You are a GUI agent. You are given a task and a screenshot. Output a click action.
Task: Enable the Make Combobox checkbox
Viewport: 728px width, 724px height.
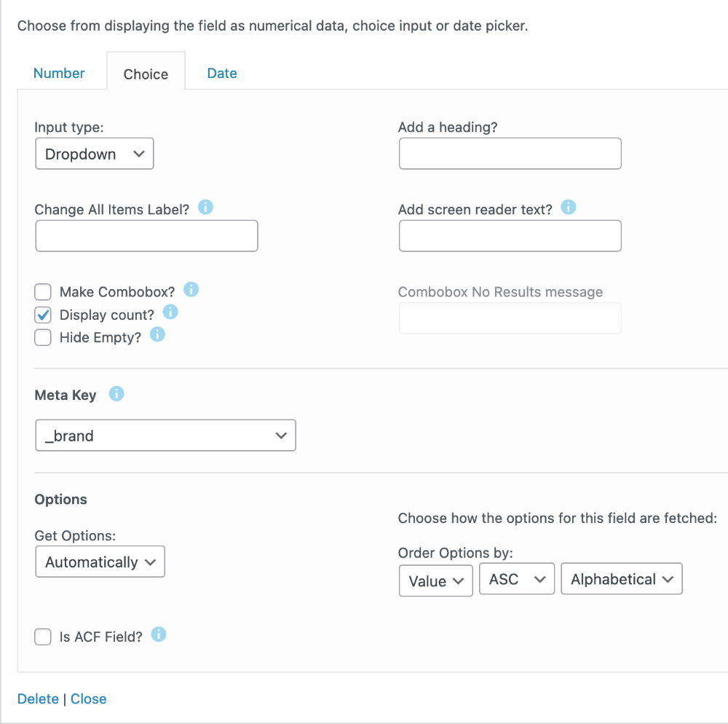tap(44, 292)
